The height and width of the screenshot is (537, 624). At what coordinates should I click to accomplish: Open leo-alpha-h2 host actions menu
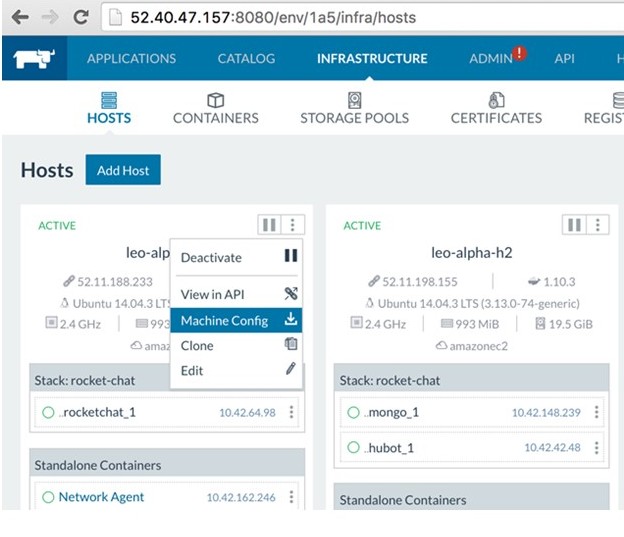click(598, 225)
